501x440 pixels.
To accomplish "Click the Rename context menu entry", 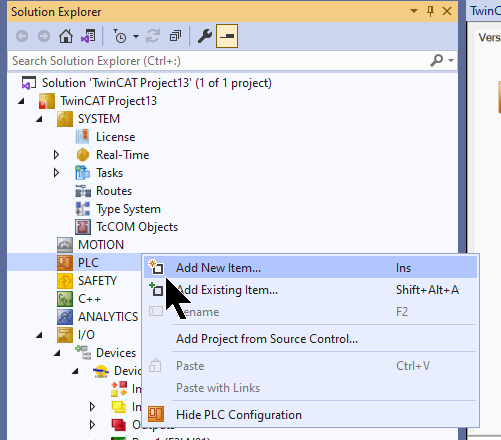I will tap(310, 312).
